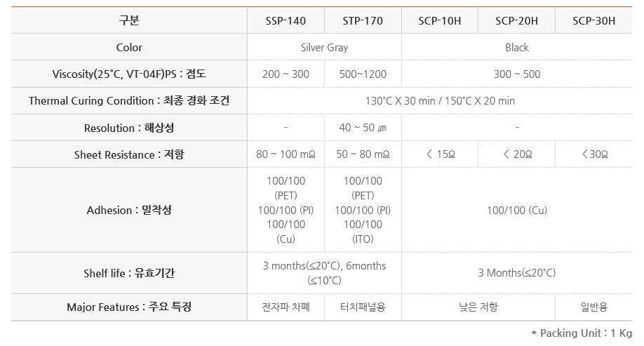Image resolution: width=644 pixels, height=346 pixels.
Task: Select the Packing Unit : 1 Kg note
Action: pyautogui.click(x=582, y=333)
